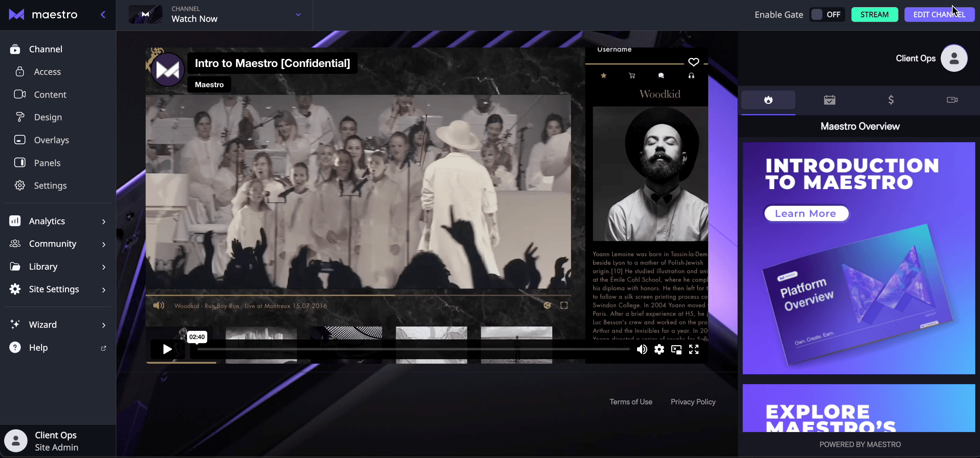The width and height of the screenshot is (980, 458).
Task: Toggle the Enable Gate switch
Action: 826,14
